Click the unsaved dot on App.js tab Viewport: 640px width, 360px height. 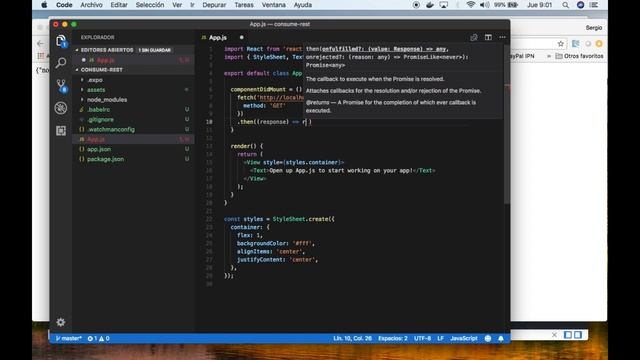(241, 37)
